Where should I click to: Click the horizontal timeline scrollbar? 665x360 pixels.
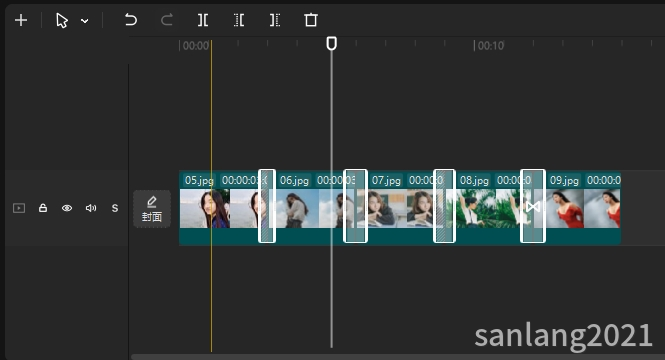coord(398,357)
